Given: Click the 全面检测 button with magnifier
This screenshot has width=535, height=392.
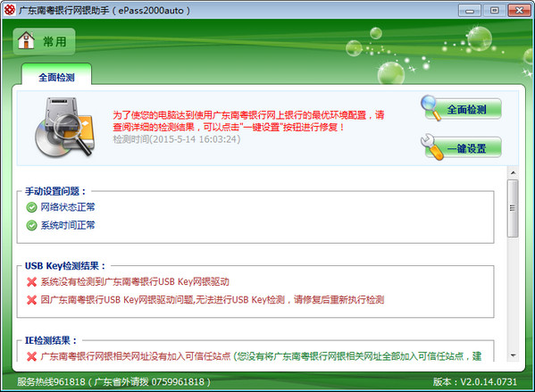Looking at the screenshot, I should (461, 108).
